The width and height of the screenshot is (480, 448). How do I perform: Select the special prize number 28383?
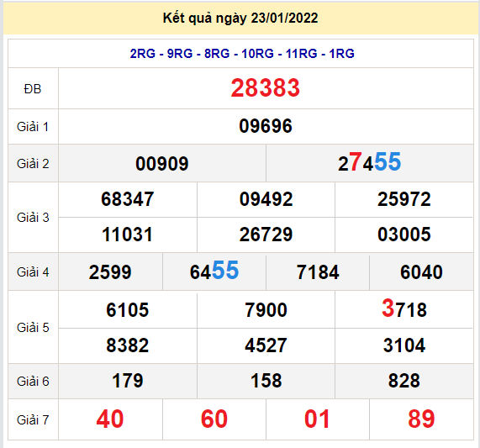[265, 87]
